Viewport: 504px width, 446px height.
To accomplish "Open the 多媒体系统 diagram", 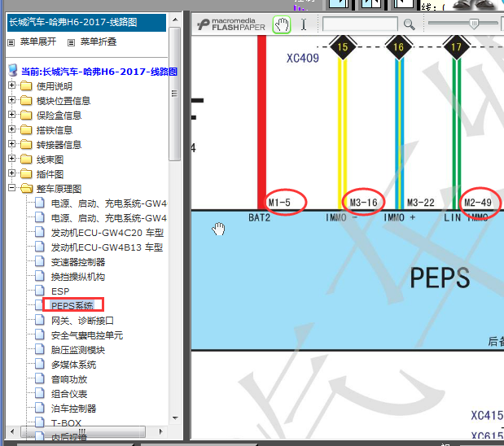I will pos(73,365).
